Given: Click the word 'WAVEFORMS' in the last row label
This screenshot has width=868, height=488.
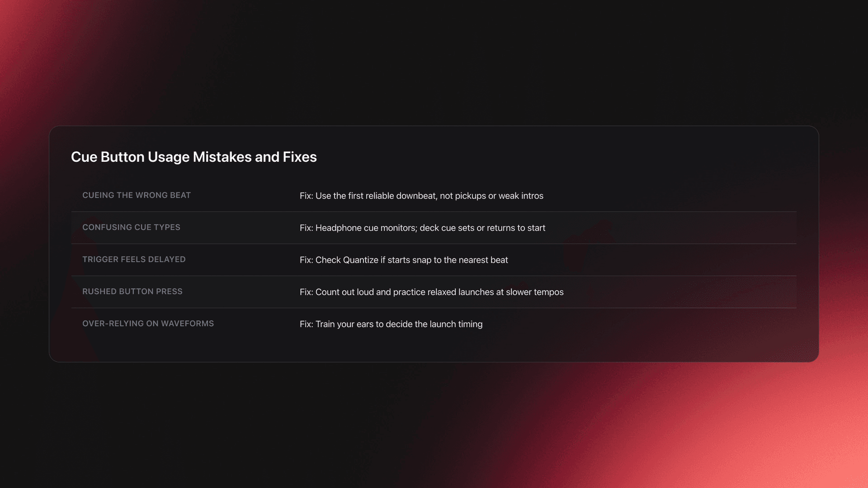Looking at the screenshot, I should point(187,324).
